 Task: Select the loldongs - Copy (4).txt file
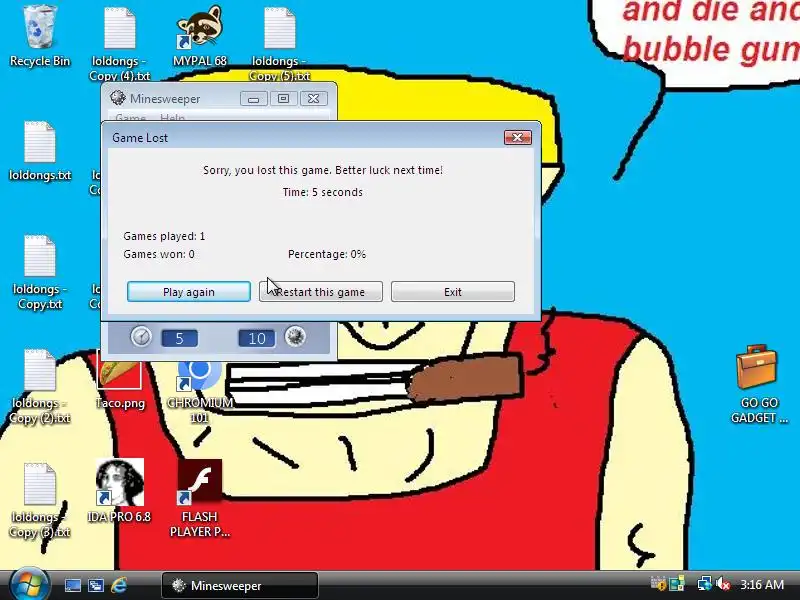click(x=119, y=42)
